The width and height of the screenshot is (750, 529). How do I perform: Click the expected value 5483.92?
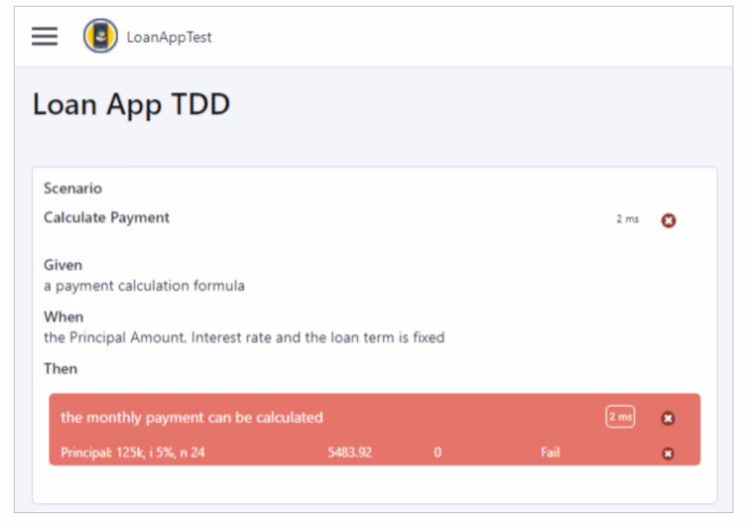(x=350, y=452)
